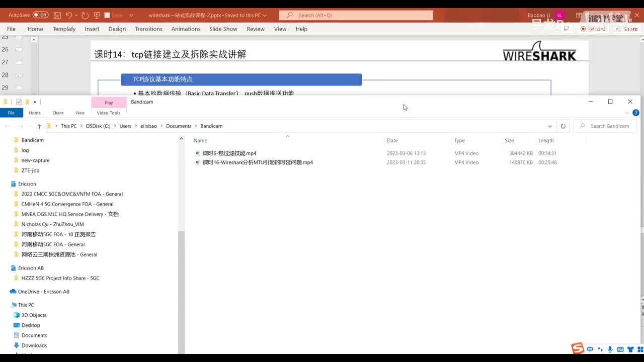Save the PowerPoint presentation with floppy icon
This screenshot has width=644, height=362.
(57, 16)
